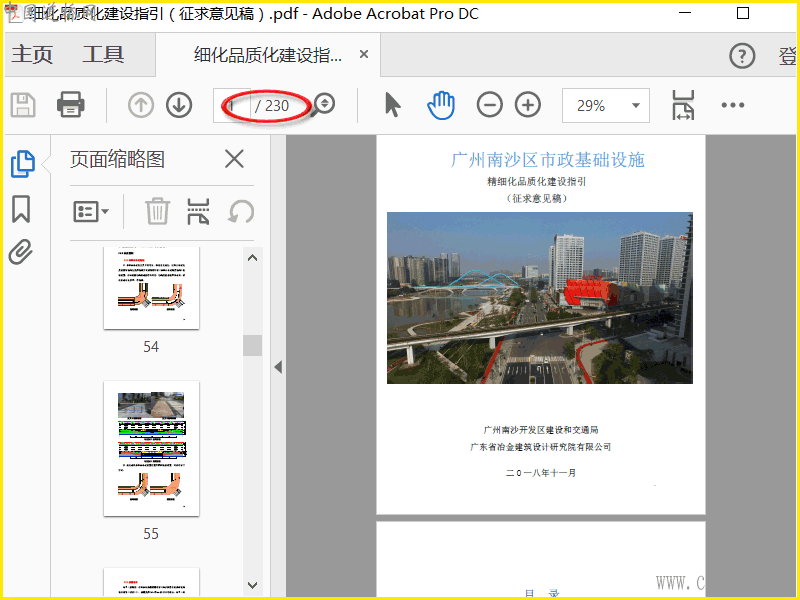
Task: Switch to the 工具 tab
Action: (104, 54)
